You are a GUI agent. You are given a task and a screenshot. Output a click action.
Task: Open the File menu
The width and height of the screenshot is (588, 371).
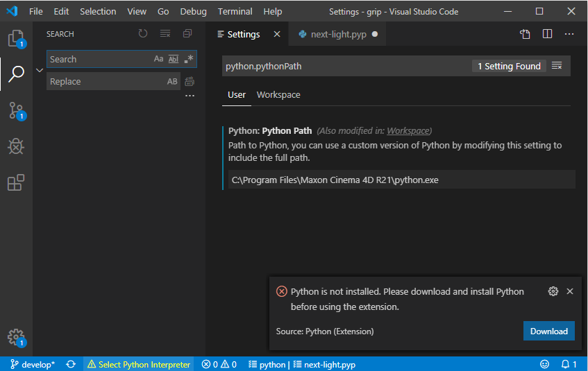click(x=36, y=12)
